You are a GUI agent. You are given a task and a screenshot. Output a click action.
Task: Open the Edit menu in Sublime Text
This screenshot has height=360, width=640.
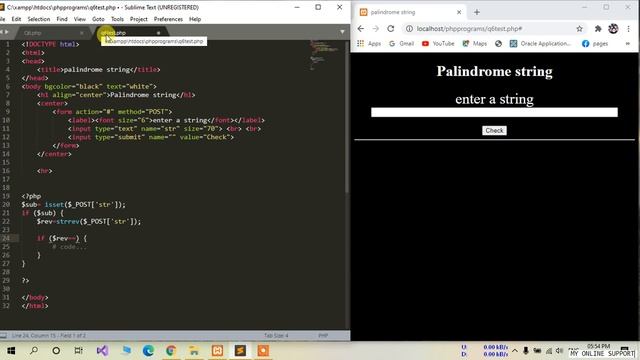click(x=16, y=19)
